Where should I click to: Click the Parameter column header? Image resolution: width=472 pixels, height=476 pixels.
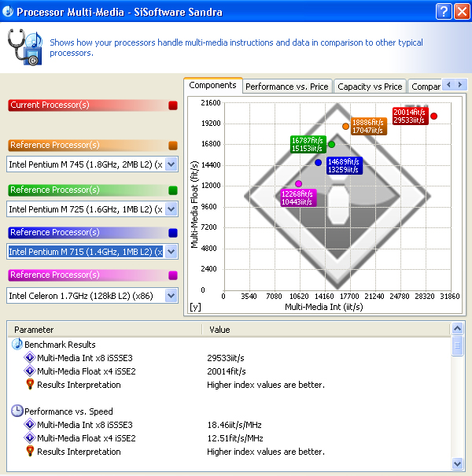click(x=104, y=330)
